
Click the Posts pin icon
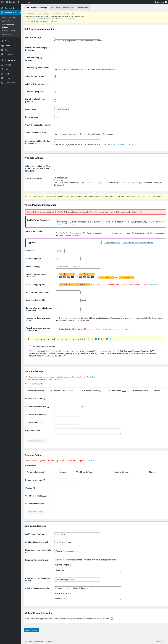[2, 41]
